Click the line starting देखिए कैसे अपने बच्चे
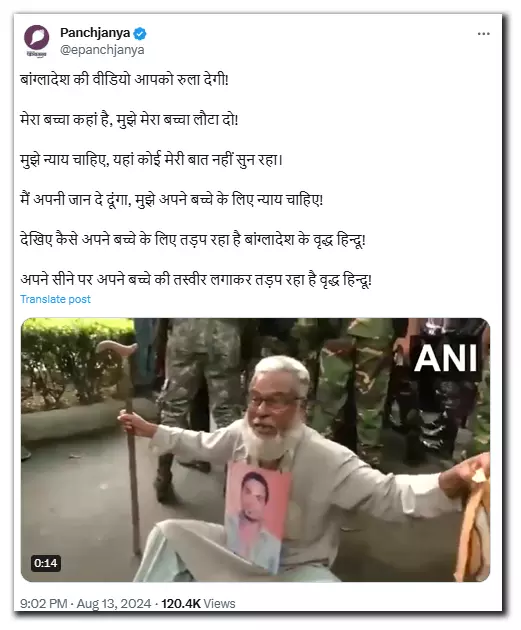 (193, 240)
